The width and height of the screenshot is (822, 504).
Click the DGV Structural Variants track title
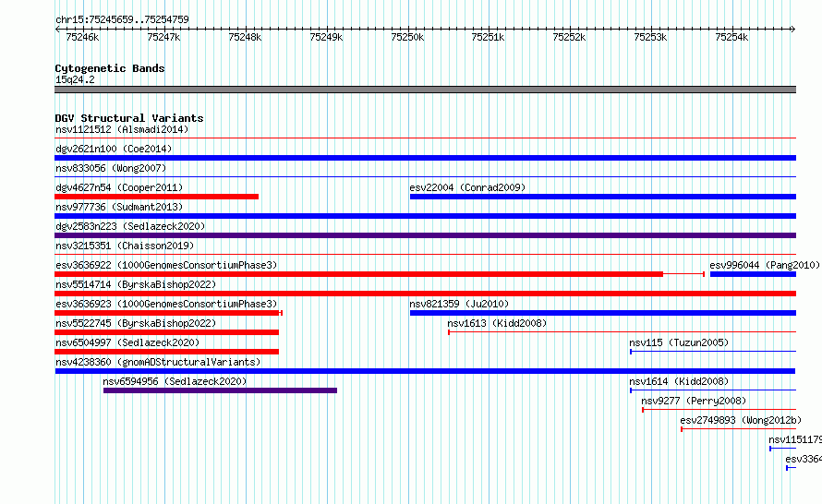pos(129,118)
